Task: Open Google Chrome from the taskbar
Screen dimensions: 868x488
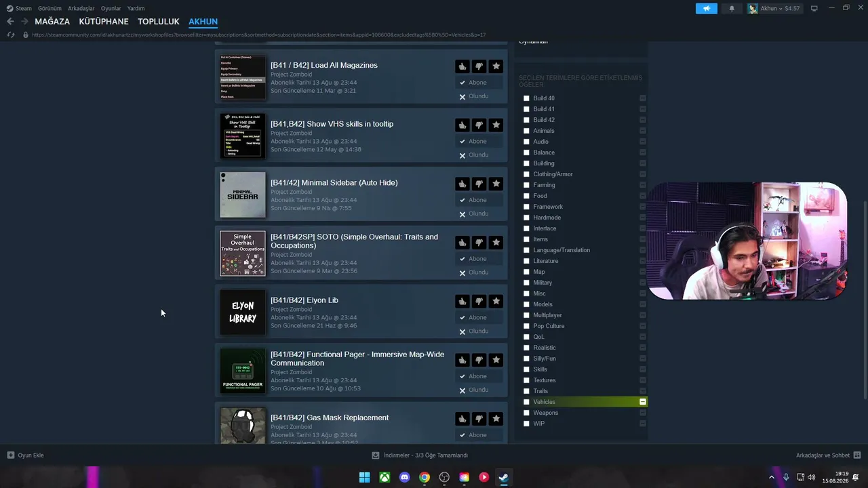Action: tap(425, 477)
